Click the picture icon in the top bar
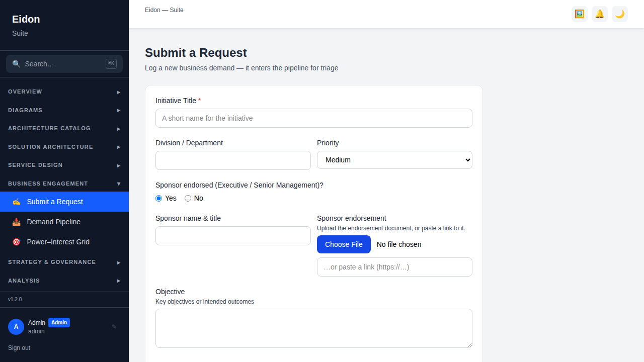This screenshot has height=362, width=644. (x=580, y=14)
